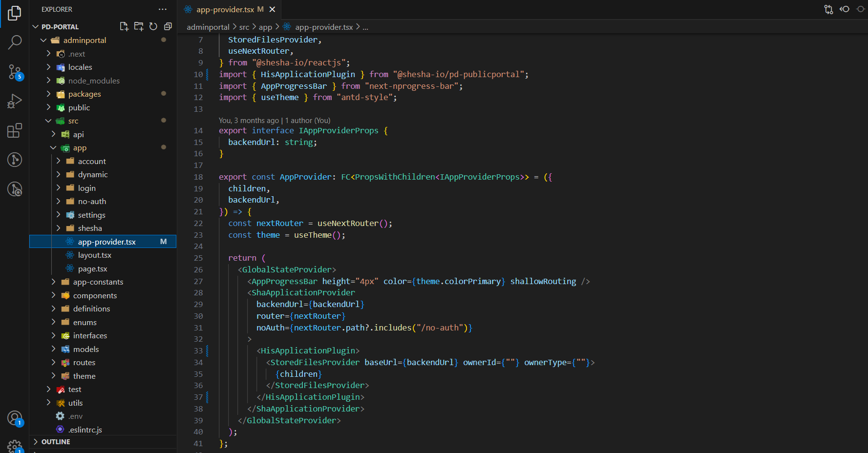The height and width of the screenshot is (453, 868).
Task: Close the app-provider.tsx editor tab
Action: [272, 9]
